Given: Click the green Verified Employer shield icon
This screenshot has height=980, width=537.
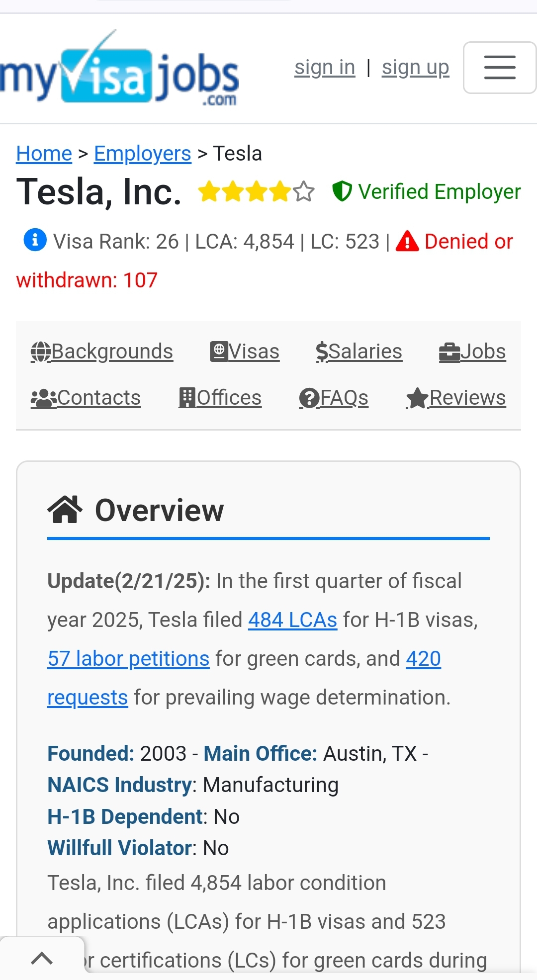Looking at the screenshot, I should [342, 191].
